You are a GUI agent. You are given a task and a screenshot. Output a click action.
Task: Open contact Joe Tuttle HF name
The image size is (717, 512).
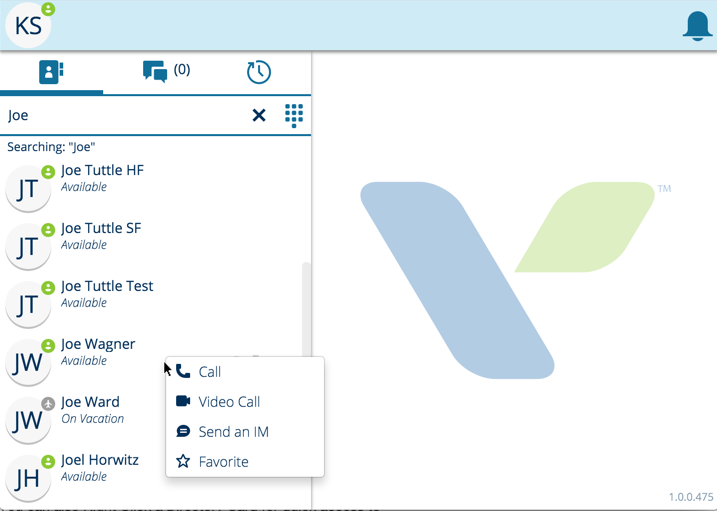click(x=102, y=170)
